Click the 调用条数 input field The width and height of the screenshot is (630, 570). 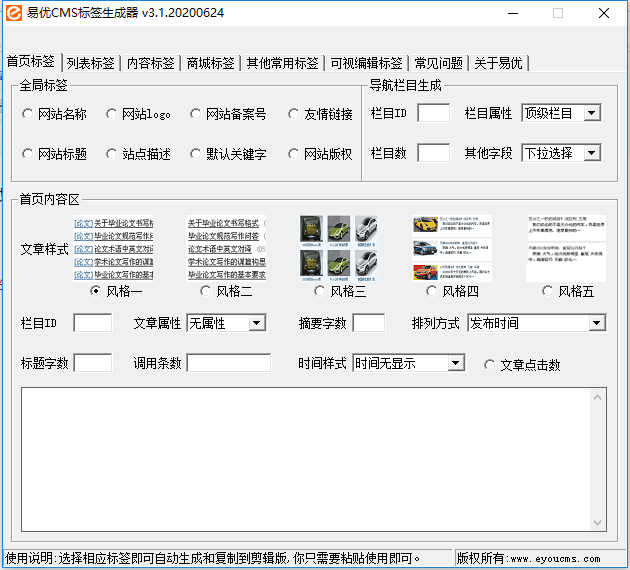pyautogui.click(x=228, y=363)
